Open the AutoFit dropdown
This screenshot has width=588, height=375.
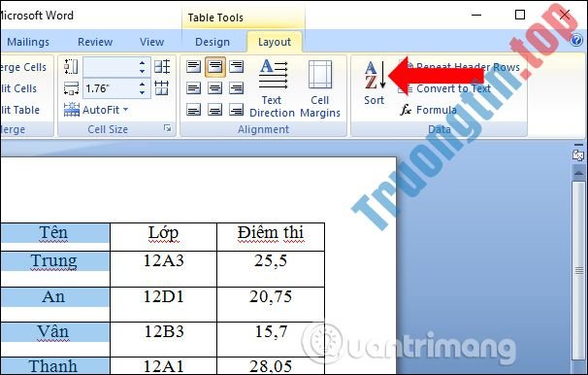(x=96, y=110)
